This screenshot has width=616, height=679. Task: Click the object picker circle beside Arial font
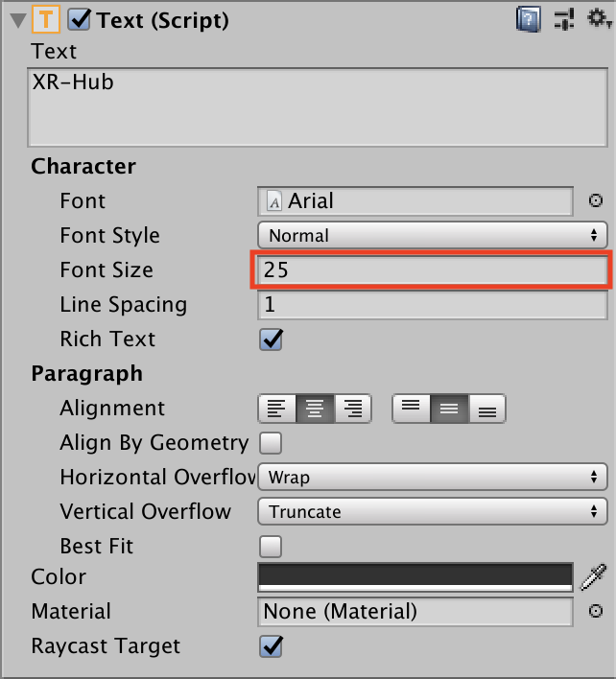[596, 201]
